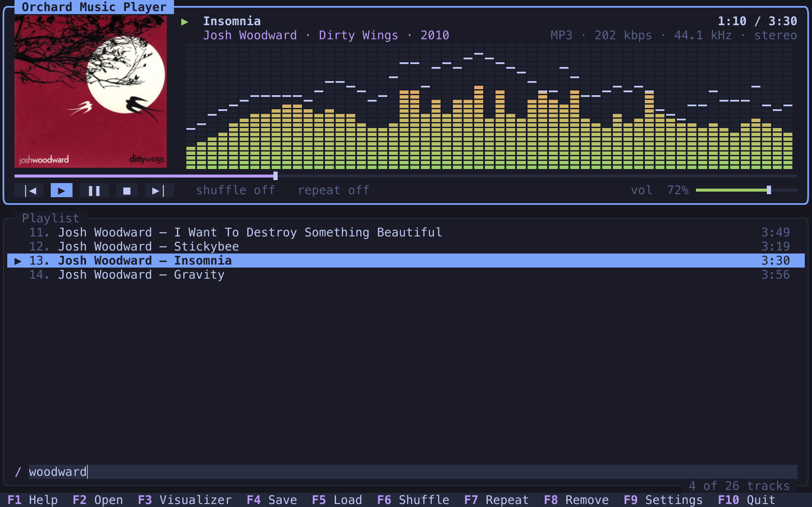The height and width of the screenshot is (507, 812).
Task: Click the play arrow marker on row 13
Action: (18, 261)
